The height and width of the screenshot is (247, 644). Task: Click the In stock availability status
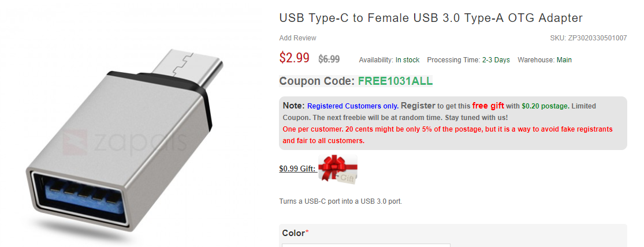click(407, 60)
